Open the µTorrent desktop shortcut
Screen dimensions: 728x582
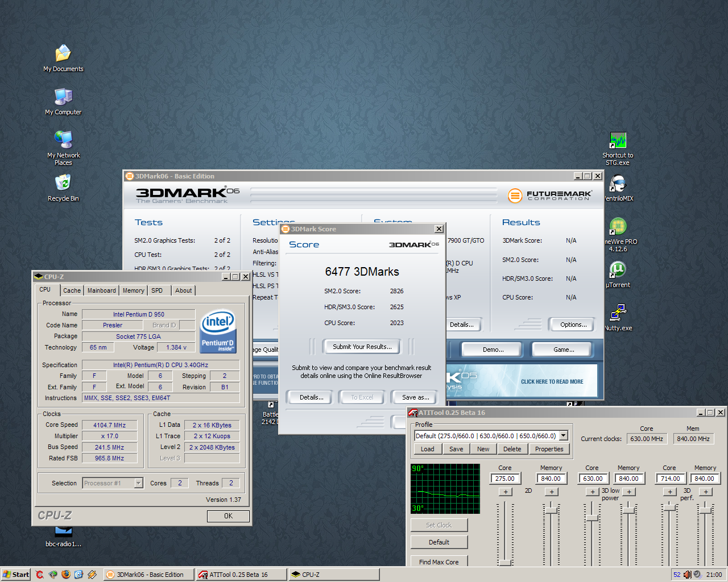coord(618,269)
